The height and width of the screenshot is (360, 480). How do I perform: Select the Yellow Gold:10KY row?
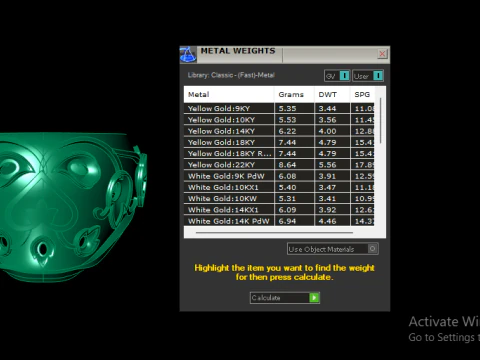pos(279,120)
